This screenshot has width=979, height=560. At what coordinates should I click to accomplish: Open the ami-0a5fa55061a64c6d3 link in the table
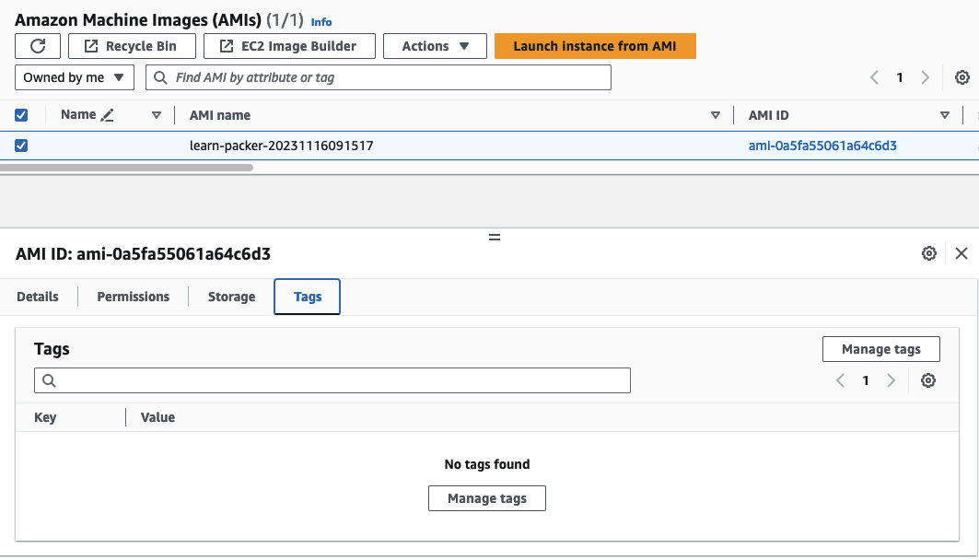[x=822, y=146]
